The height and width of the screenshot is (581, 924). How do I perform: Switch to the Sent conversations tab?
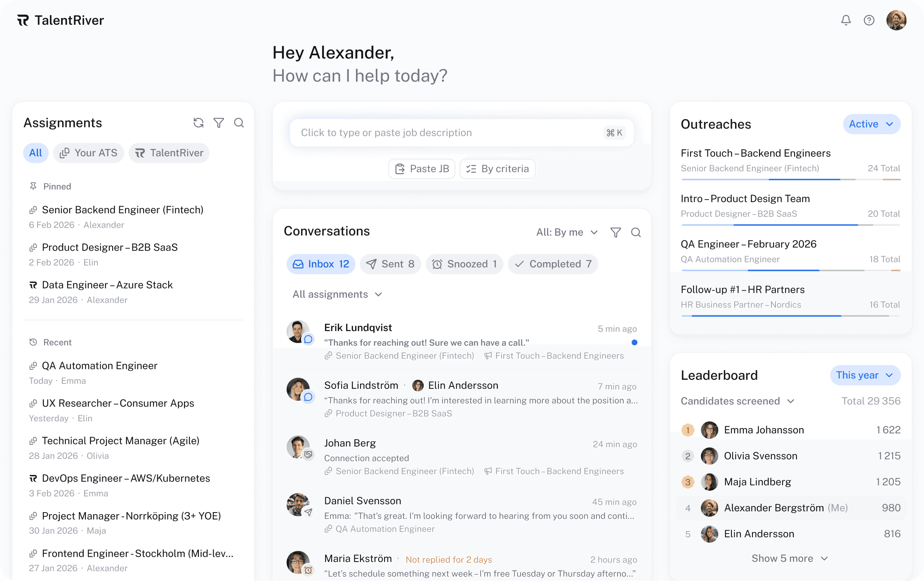pos(390,264)
